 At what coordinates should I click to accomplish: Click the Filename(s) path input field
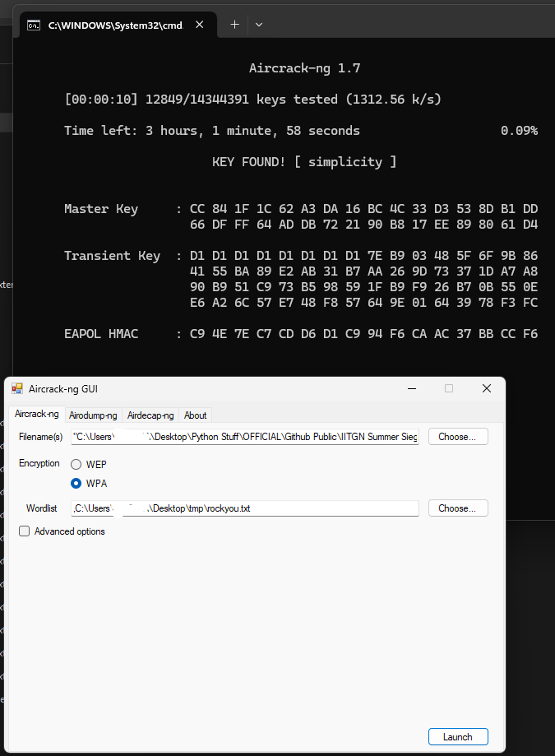(245, 437)
